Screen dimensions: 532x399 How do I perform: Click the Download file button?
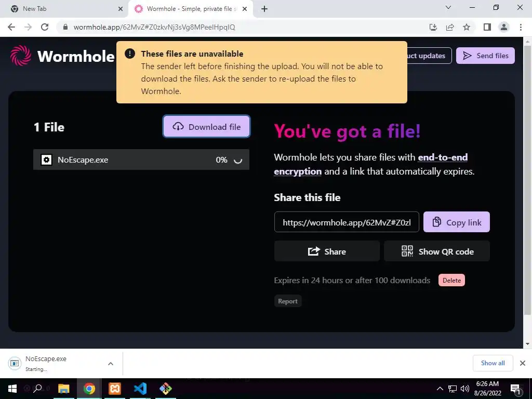tap(207, 127)
